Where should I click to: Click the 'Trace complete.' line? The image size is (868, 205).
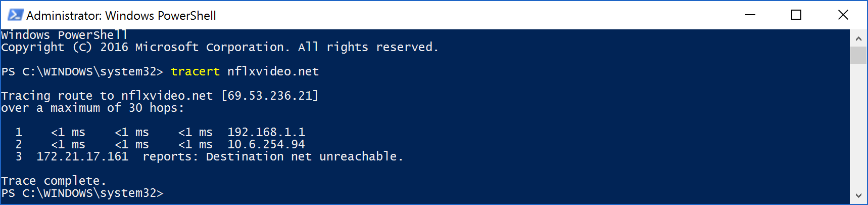point(54,181)
